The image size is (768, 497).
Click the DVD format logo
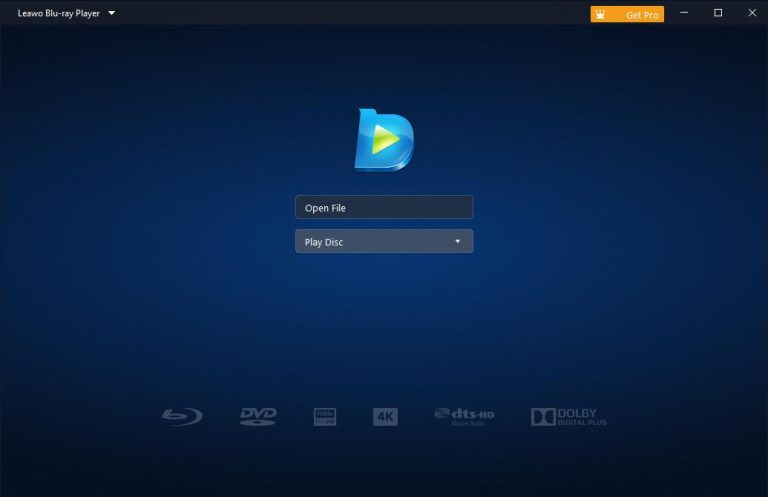click(x=258, y=416)
